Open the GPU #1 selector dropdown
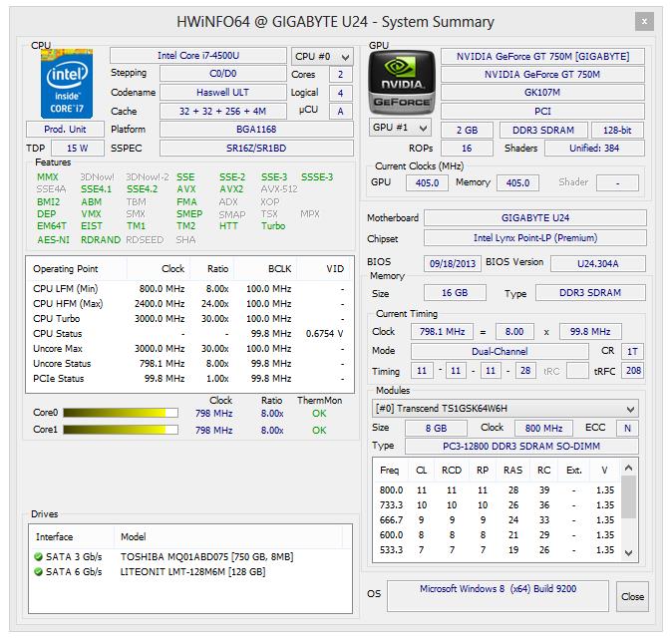 [400, 128]
